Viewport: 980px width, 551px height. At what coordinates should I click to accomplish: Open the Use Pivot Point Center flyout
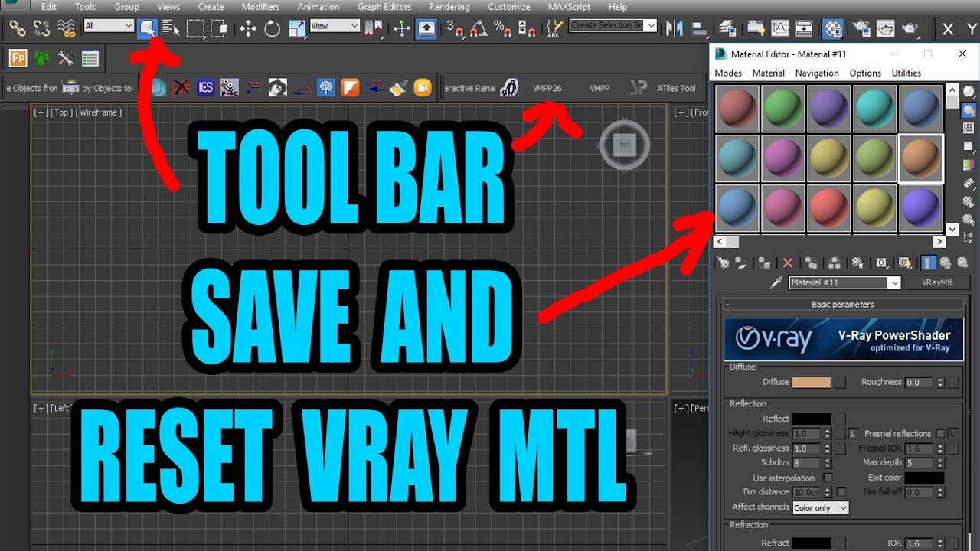(x=375, y=29)
